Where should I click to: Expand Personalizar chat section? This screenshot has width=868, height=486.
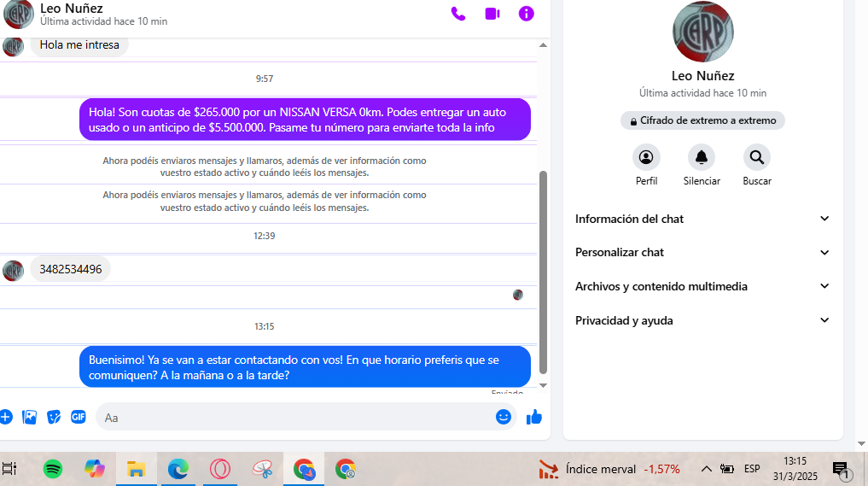(x=702, y=252)
